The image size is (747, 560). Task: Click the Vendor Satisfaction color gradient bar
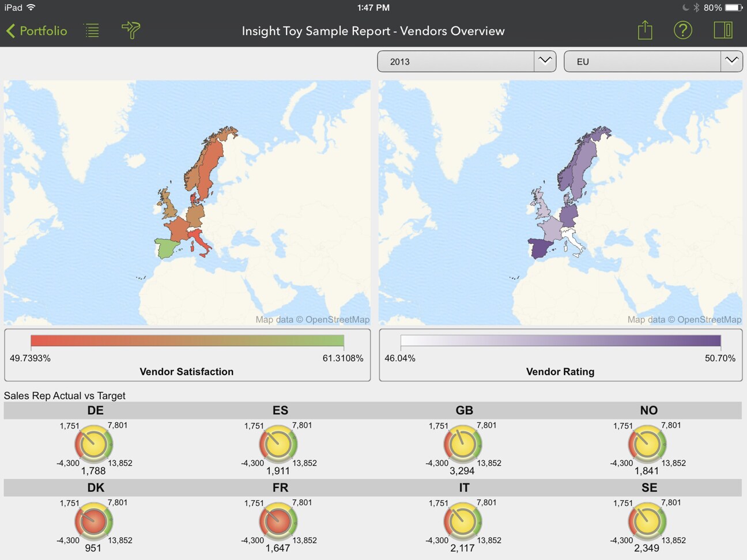click(x=187, y=341)
